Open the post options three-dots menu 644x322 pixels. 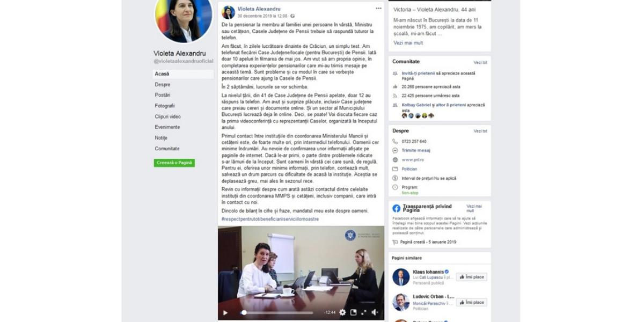click(x=379, y=9)
